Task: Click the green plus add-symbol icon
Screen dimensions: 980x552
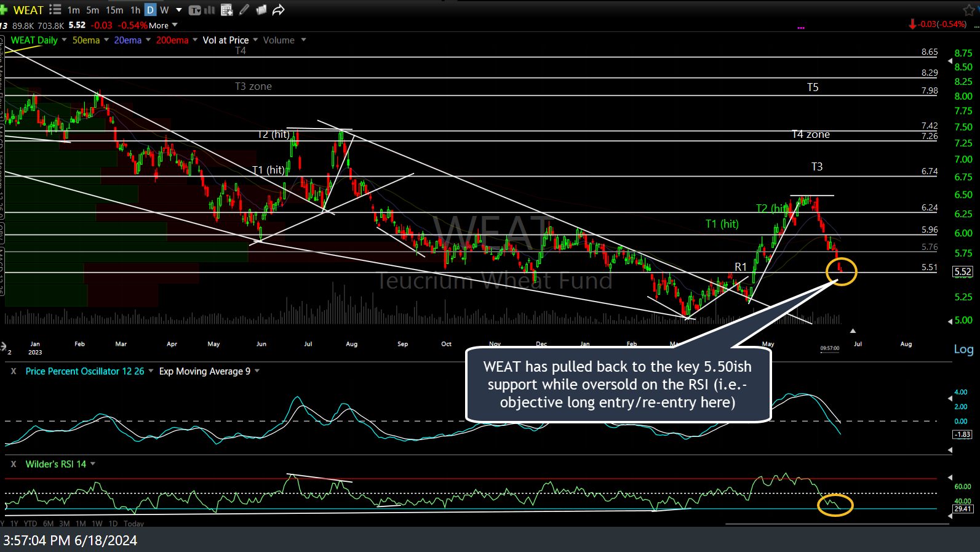Action: point(3,10)
